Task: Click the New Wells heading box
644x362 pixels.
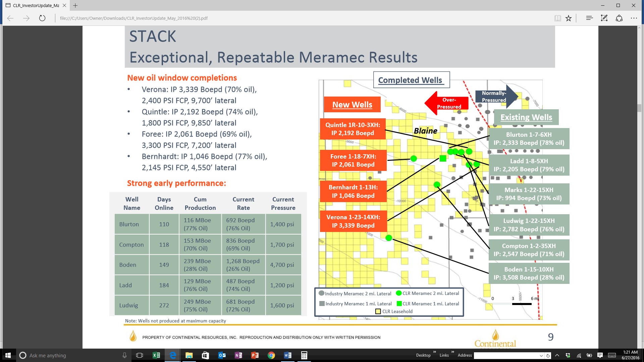Action: pyautogui.click(x=352, y=105)
